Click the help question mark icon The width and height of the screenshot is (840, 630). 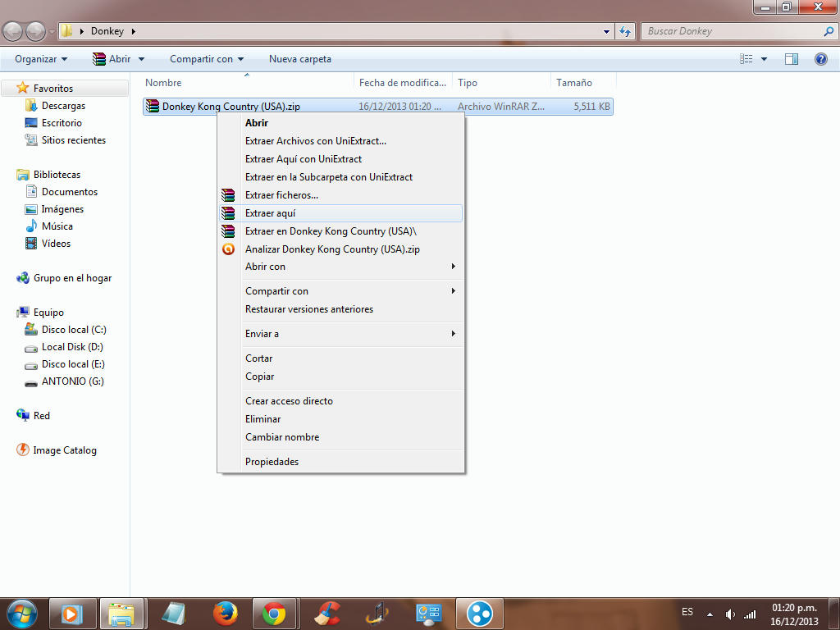coord(820,59)
